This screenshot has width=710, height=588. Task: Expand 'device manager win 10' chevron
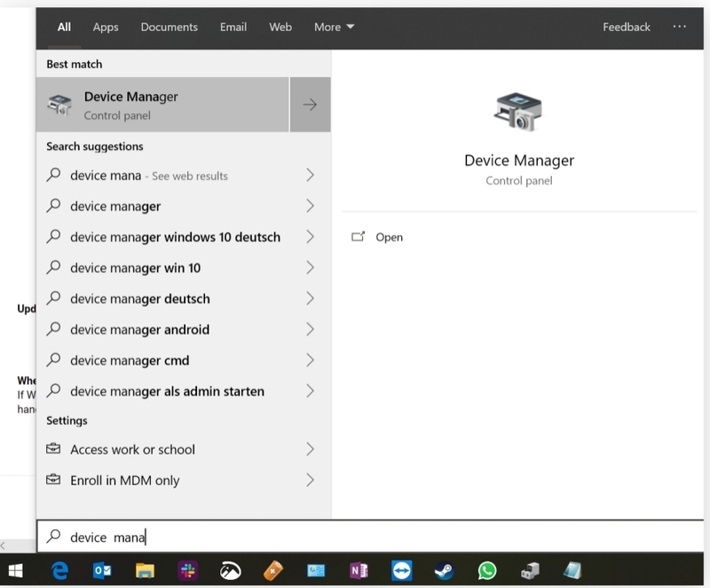pyautogui.click(x=310, y=268)
